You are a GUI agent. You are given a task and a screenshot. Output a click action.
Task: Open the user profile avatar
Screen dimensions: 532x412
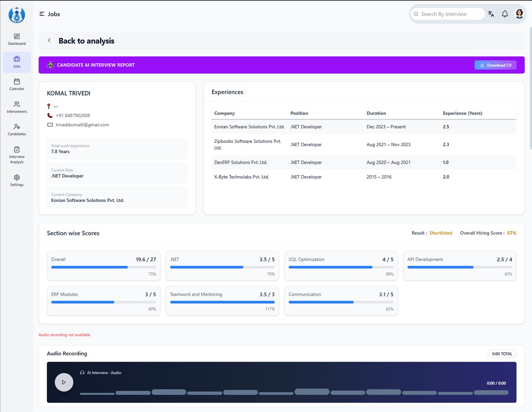pyautogui.click(x=519, y=14)
